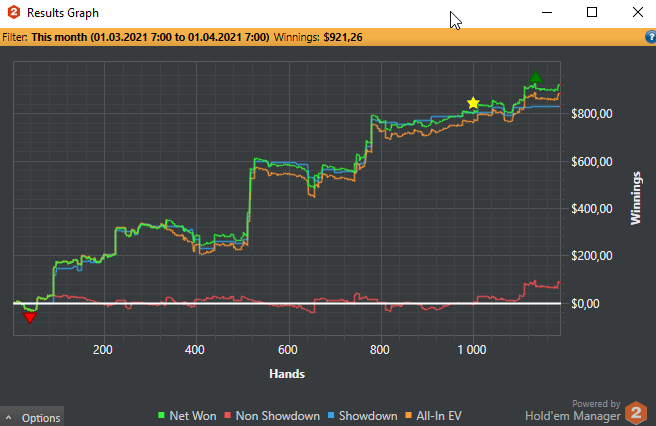The height and width of the screenshot is (426, 656).
Task: Click the green upward triangle peak marker
Action: point(536,77)
